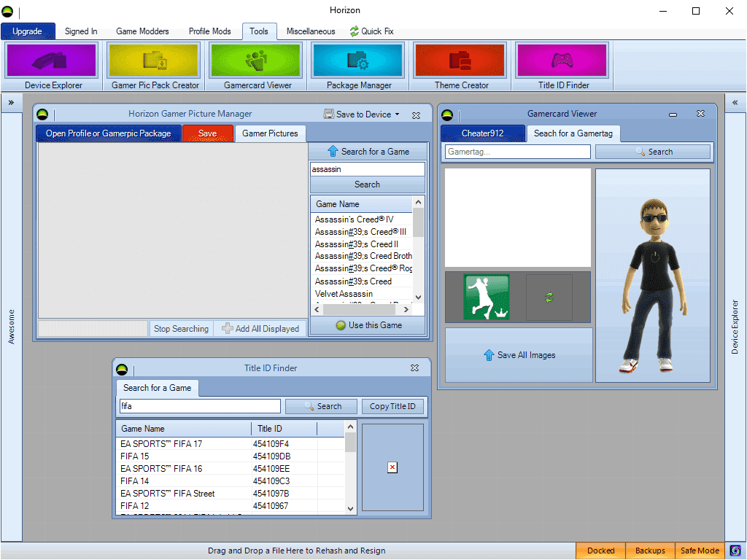Select Velvet Assassin in game list

pos(362,294)
